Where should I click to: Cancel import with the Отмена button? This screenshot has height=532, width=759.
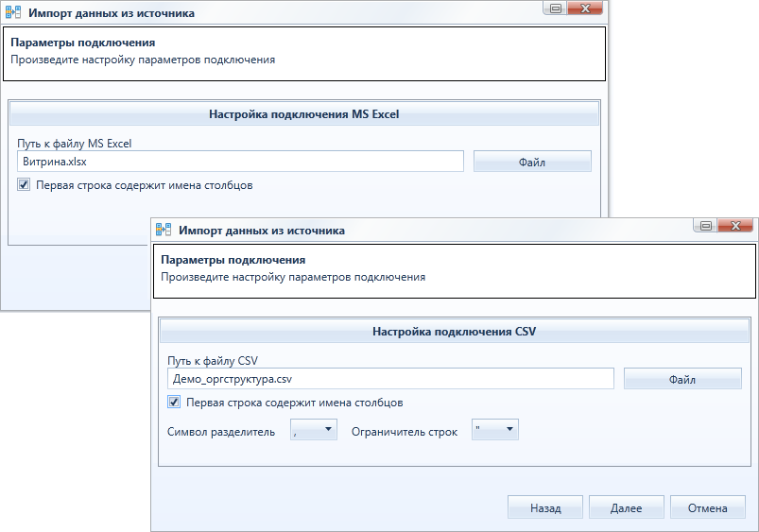(x=708, y=507)
